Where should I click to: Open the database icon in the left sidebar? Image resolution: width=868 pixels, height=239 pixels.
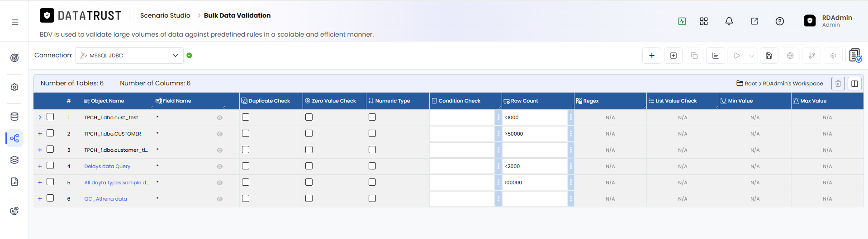[x=14, y=117]
